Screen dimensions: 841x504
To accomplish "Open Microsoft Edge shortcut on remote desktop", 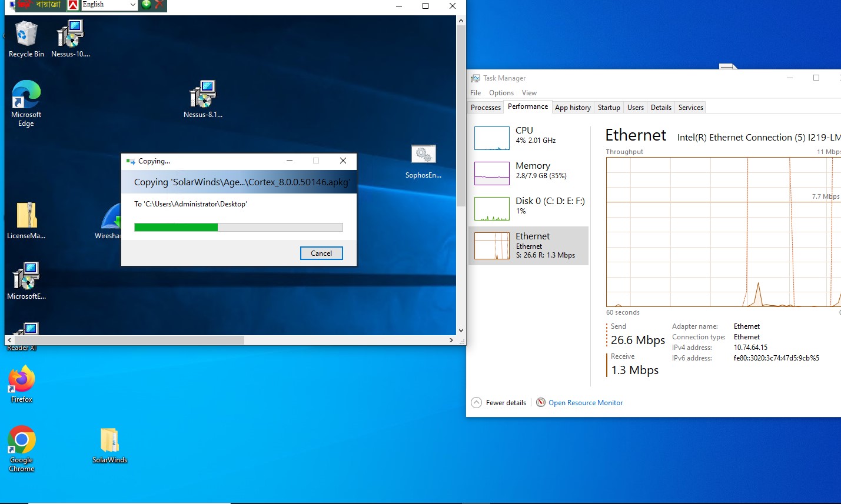I will pos(26,104).
